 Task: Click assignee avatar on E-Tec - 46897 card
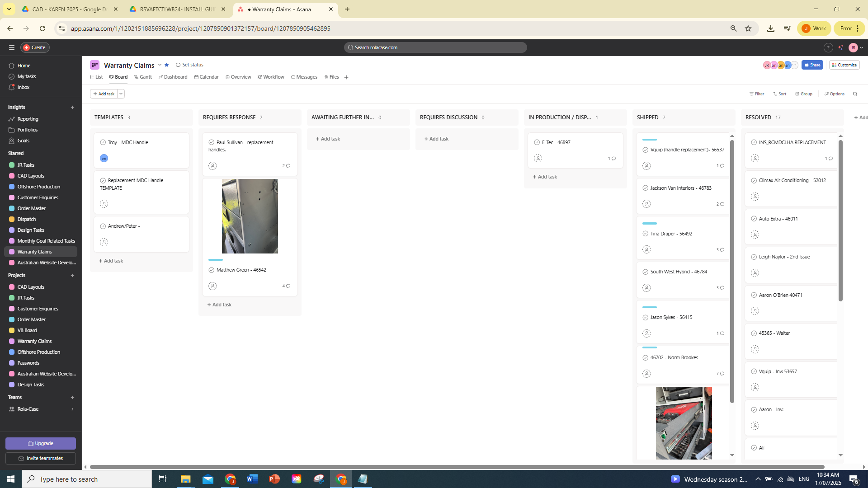click(538, 158)
